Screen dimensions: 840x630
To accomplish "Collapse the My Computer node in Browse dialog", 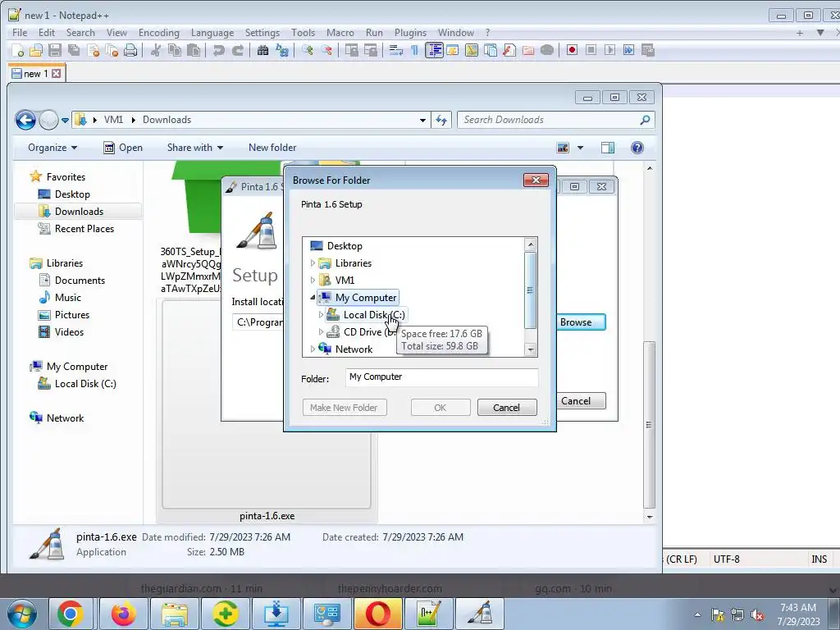I will tap(313, 297).
